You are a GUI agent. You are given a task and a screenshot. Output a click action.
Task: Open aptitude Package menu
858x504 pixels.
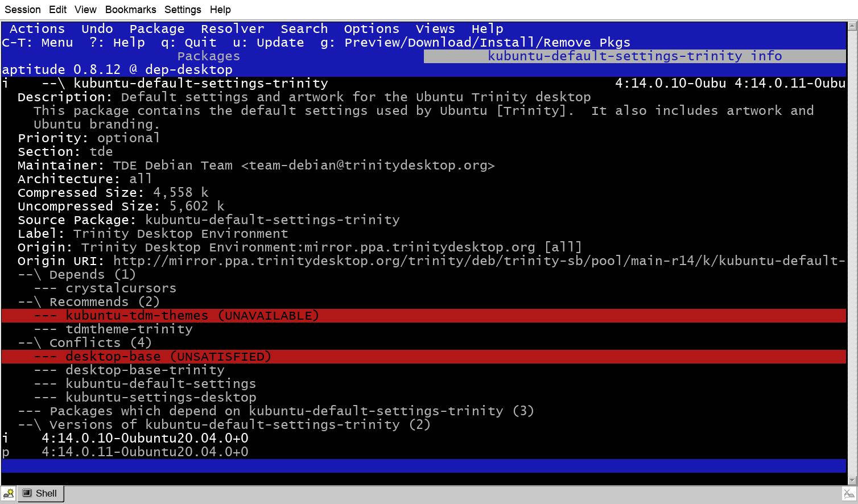coord(157,29)
